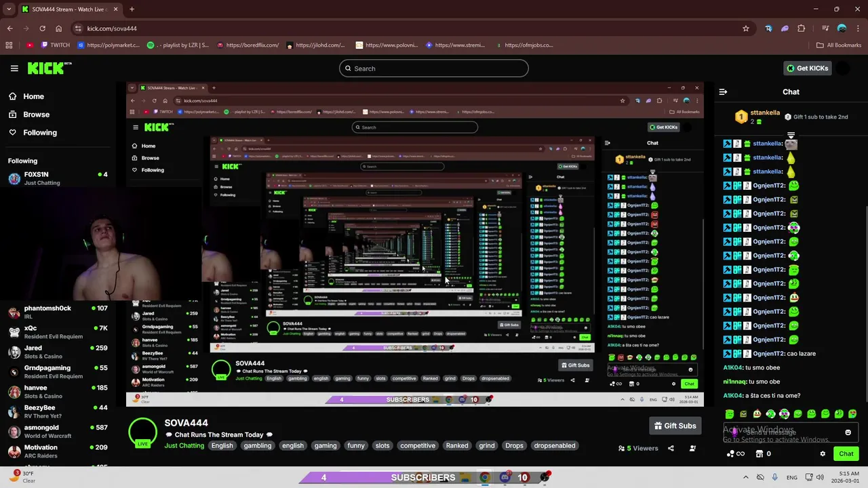
Task: Open chat settings gear
Action: point(823,454)
